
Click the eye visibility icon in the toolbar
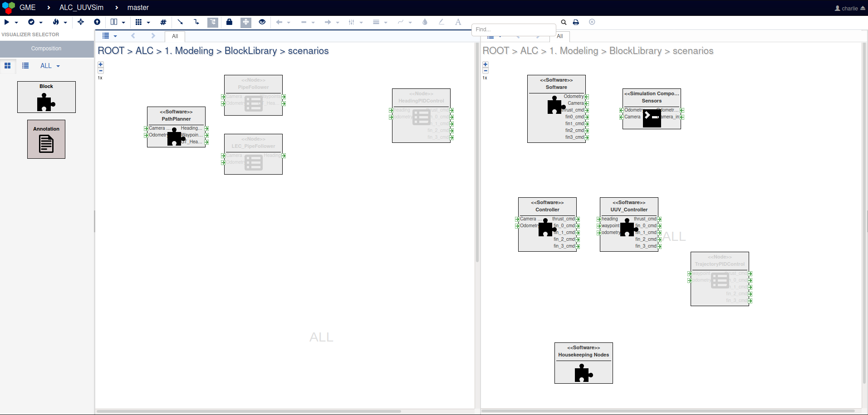click(x=262, y=22)
